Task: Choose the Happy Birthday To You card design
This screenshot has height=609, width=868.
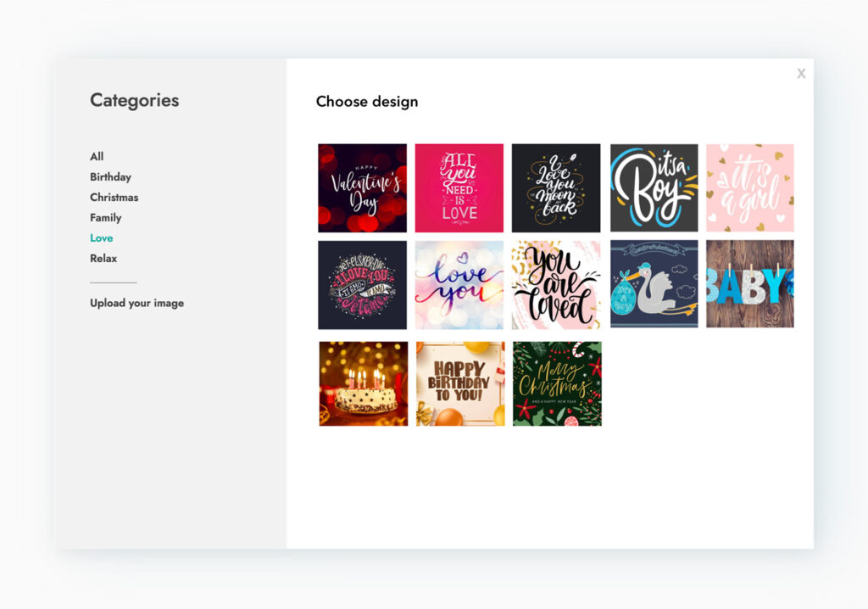Action: tap(459, 383)
